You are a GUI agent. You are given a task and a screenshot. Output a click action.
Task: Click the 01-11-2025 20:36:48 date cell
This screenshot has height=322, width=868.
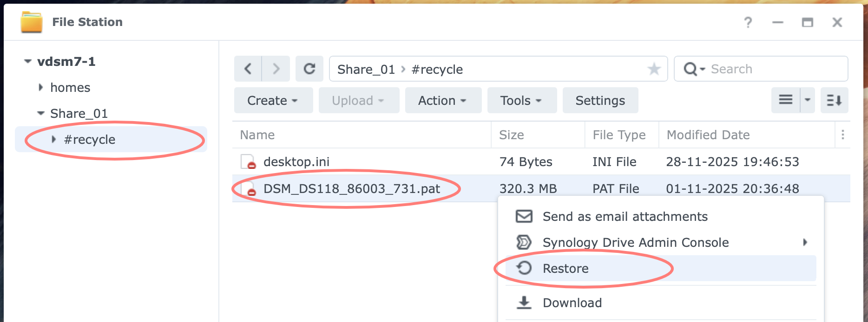click(732, 188)
